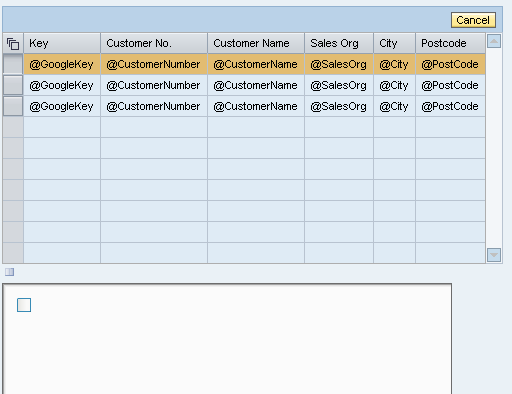Click the Postcode column header
This screenshot has height=394, width=512.
[450, 43]
